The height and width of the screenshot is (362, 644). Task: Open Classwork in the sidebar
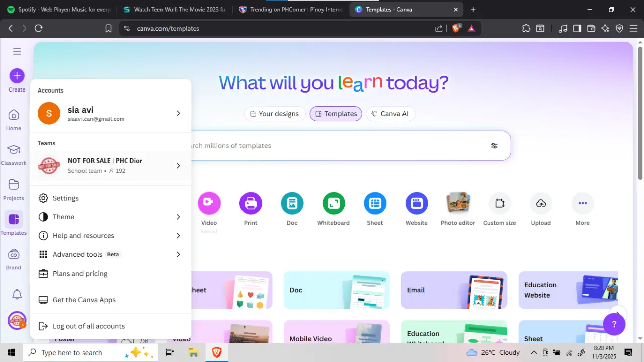14,155
